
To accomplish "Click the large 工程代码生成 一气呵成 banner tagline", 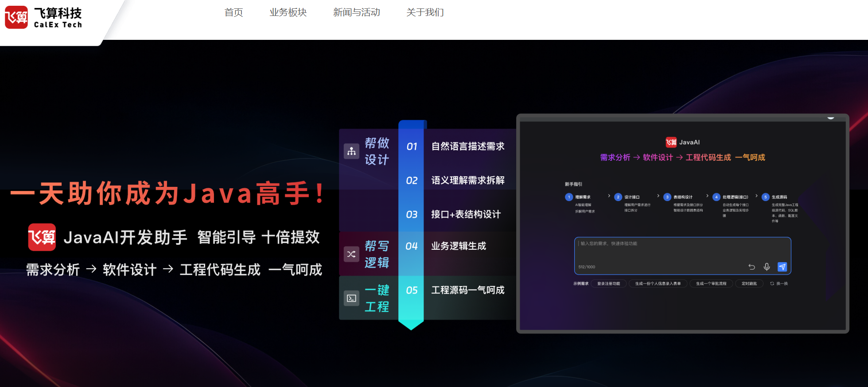I will pyautogui.click(x=251, y=270).
